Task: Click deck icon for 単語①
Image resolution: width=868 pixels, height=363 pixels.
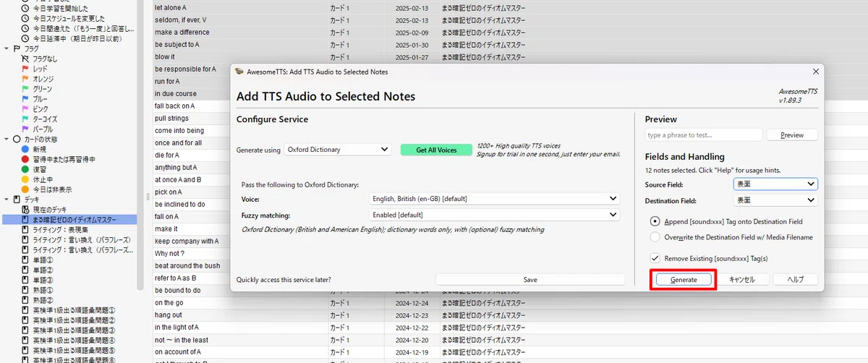Action: point(26,260)
